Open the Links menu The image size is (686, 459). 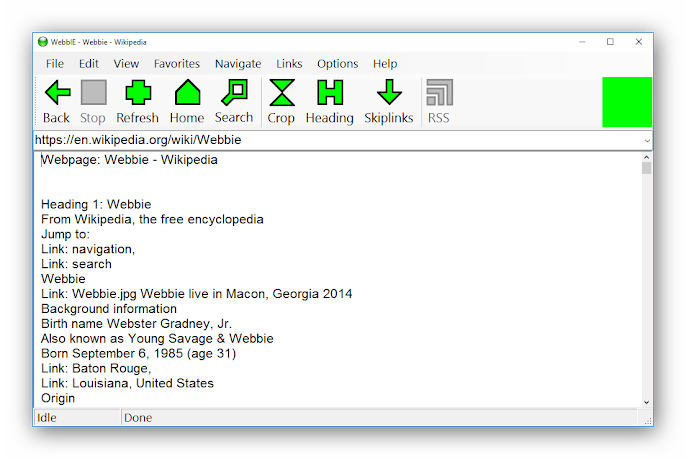(x=289, y=64)
